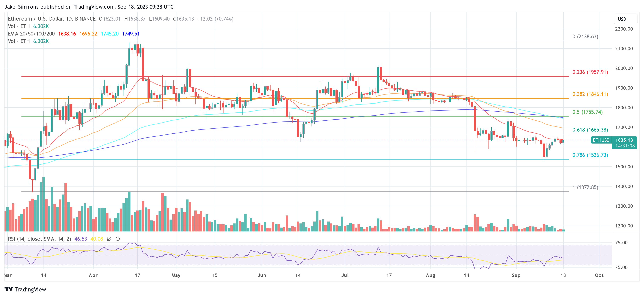644x297 pixels.
Task: Click the open value O1623.01
Action: pos(110,19)
